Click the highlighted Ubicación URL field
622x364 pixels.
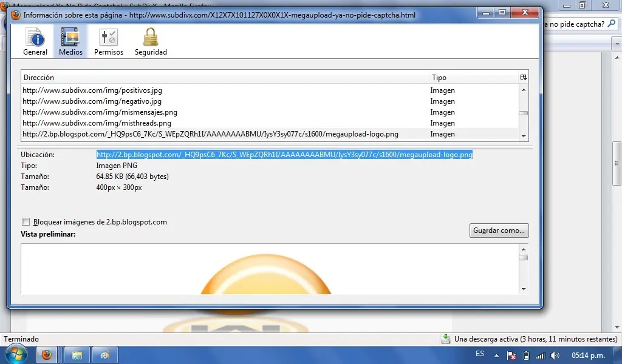tap(284, 155)
